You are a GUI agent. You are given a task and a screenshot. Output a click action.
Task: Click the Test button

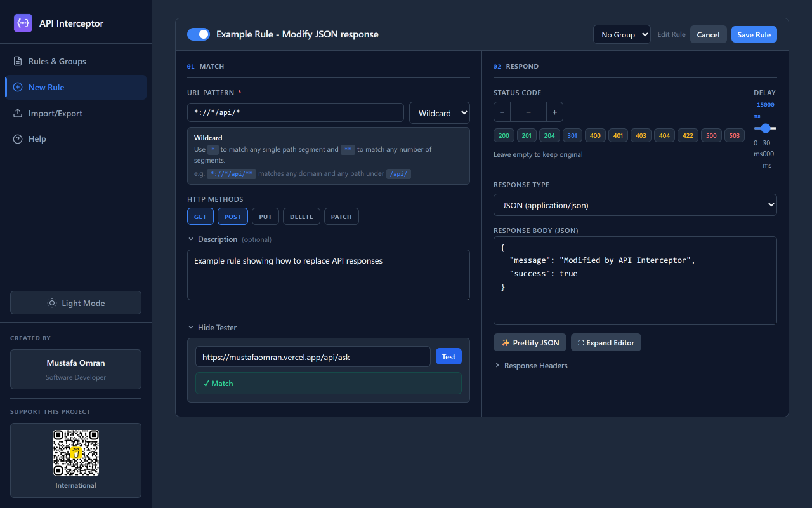[449, 356]
